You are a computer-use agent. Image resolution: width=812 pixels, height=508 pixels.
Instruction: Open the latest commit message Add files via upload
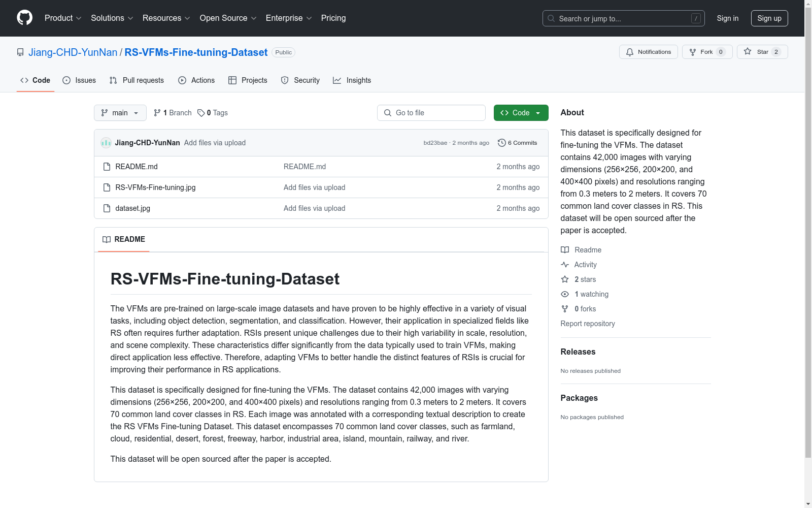point(215,143)
